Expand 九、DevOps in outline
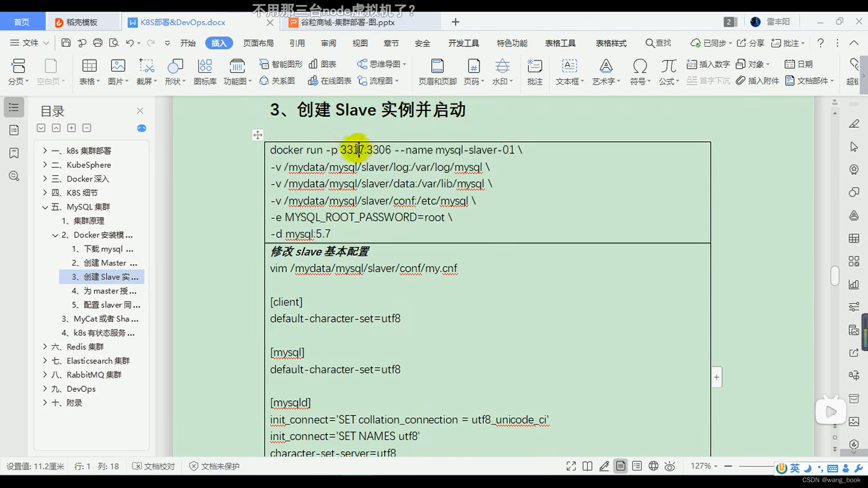Viewport: 868px width, 488px height. (45, 389)
